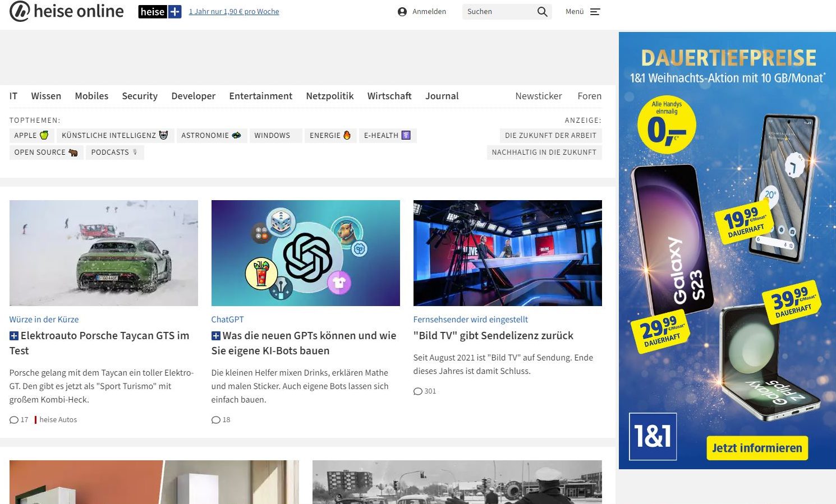Switch to the Newsticker page

[x=538, y=96]
